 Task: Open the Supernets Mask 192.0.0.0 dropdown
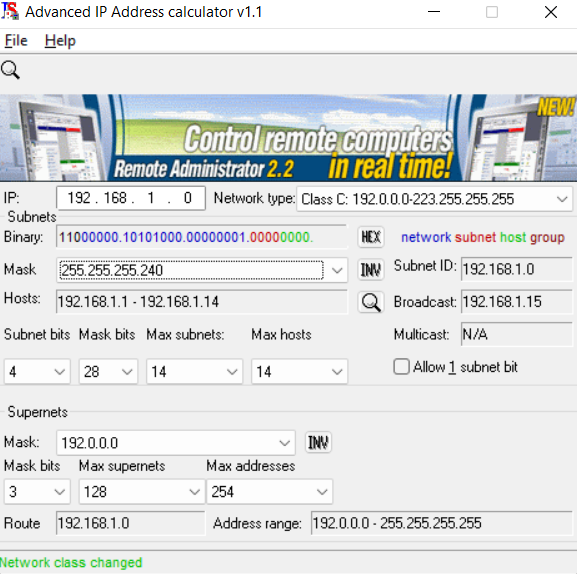coord(284,443)
